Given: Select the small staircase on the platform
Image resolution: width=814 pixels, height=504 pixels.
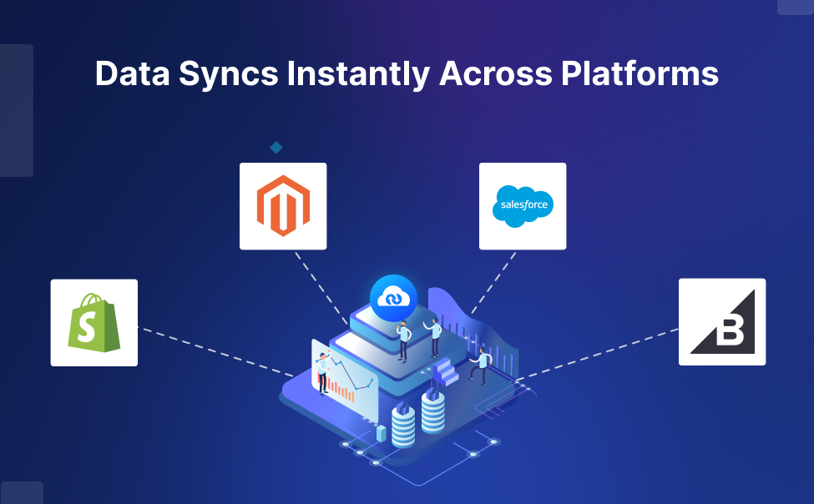Looking at the screenshot, I should 447,372.
